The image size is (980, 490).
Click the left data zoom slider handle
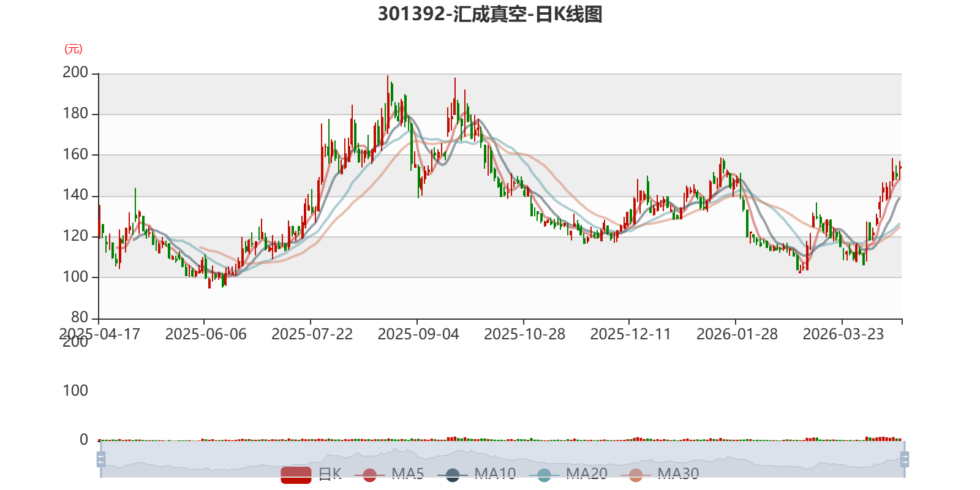coord(101,459)
